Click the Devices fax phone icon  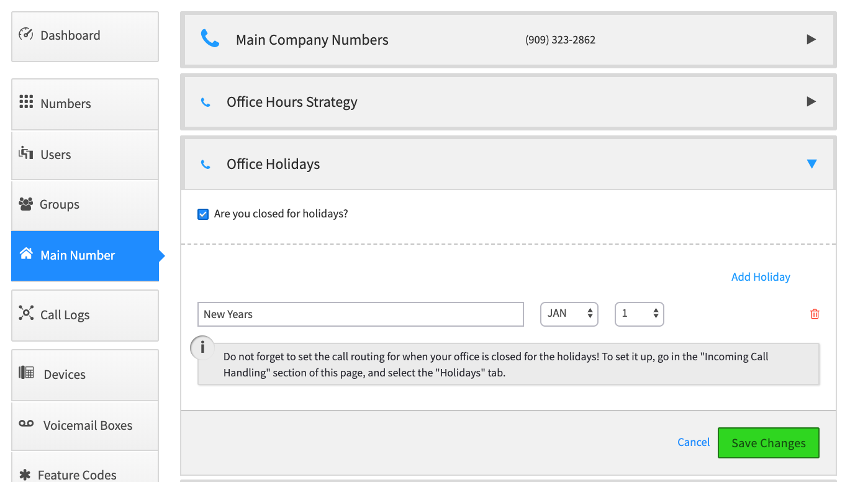click(26, 373)
